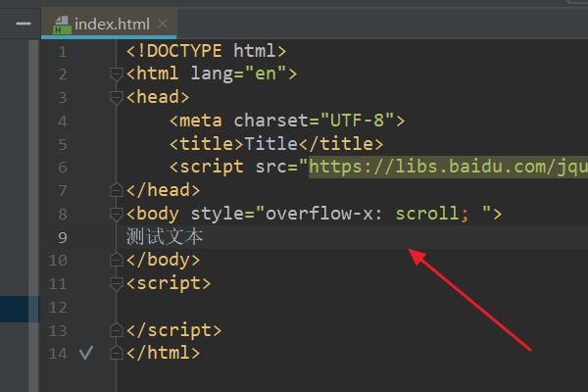
Task: Click the hide tool window minus icon
Action: [x=22, y=23]
